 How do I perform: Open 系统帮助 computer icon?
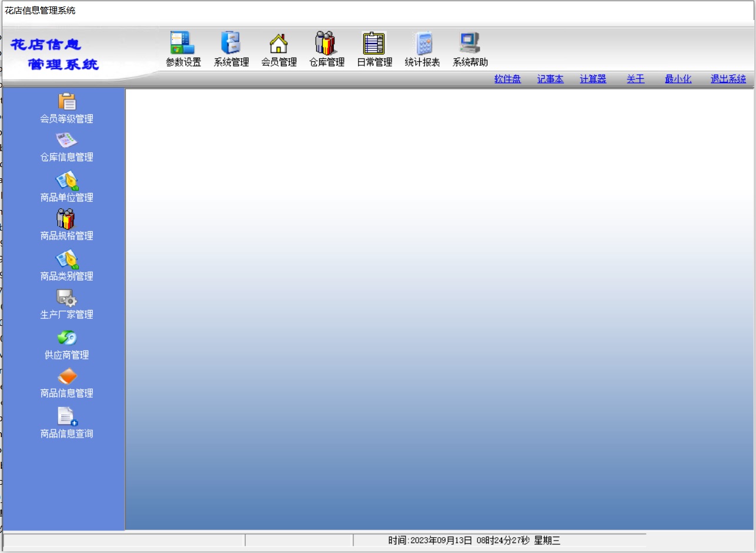click(x=470, y=44)
